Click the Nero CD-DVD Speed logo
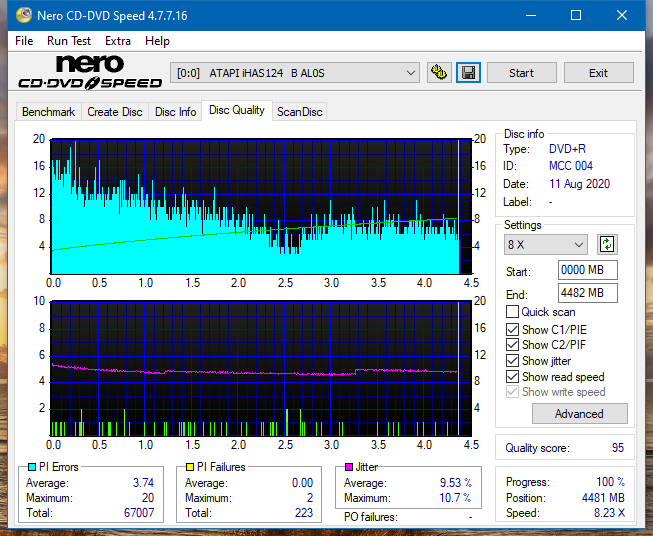Image resolution: width=653 pixels, height=536 pixels. (x=90, y=72)
